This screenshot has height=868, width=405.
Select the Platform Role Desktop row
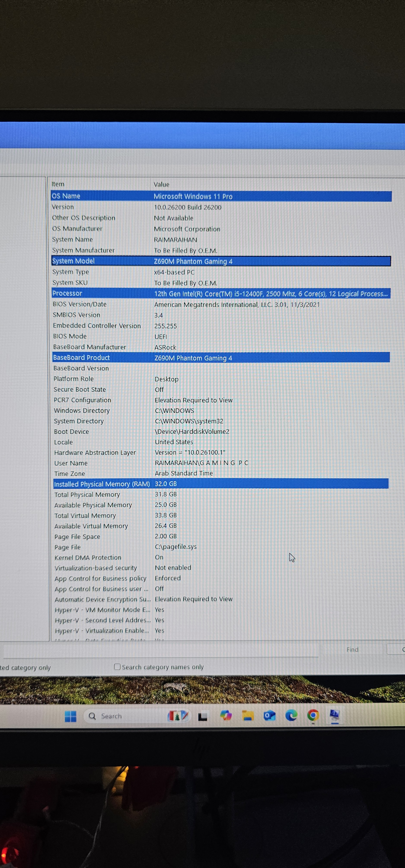click(221, 379)
